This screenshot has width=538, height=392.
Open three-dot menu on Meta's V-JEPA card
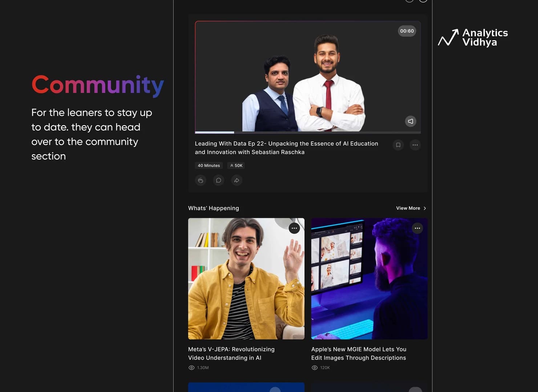pos(294,228)
